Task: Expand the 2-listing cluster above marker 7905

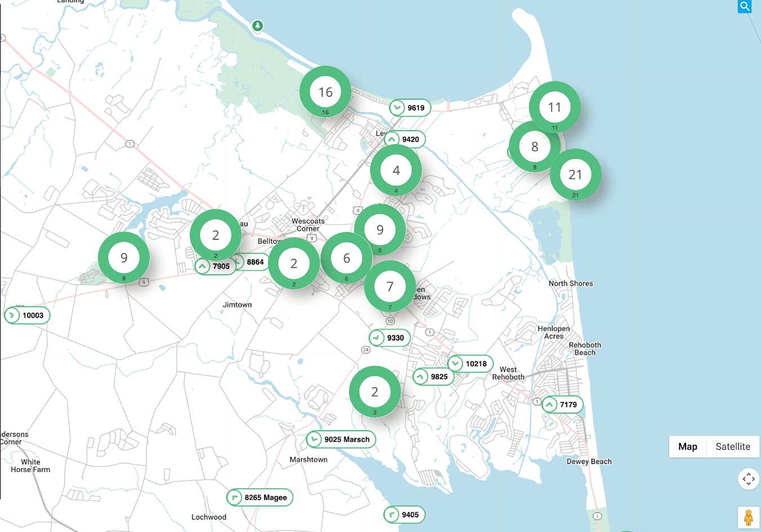Action: (x=216, y=235)
